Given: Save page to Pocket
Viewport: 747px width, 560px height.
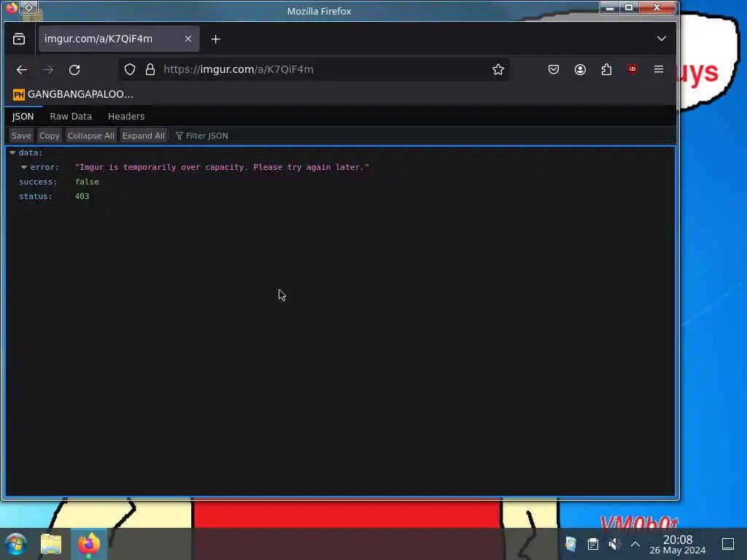Looking at the screenshot, I should click(x=554, y=69).
